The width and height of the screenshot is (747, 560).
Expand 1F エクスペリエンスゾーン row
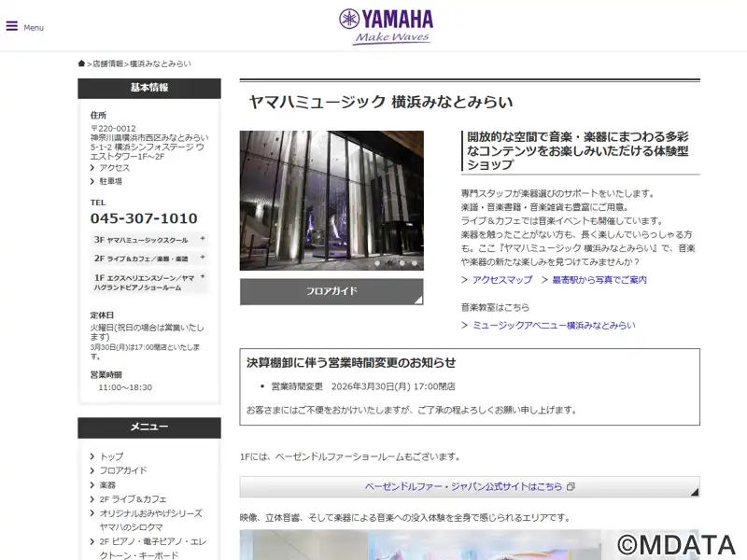click(149, 282)
